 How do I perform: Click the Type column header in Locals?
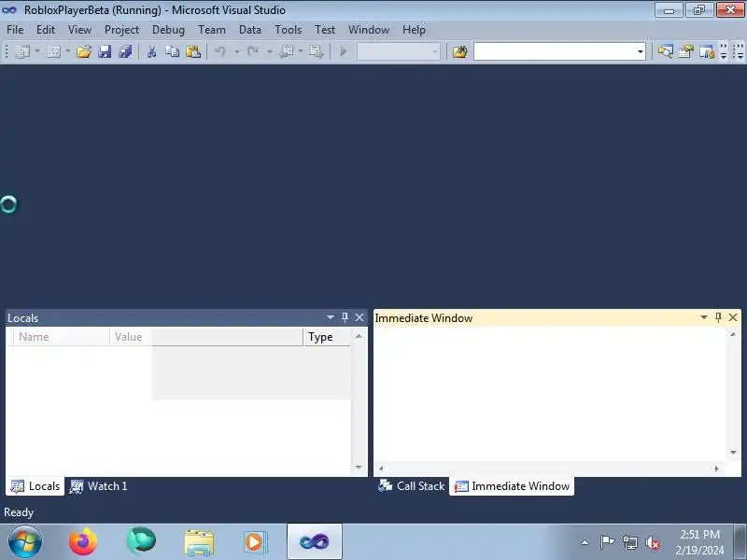(x=328, y=337)
